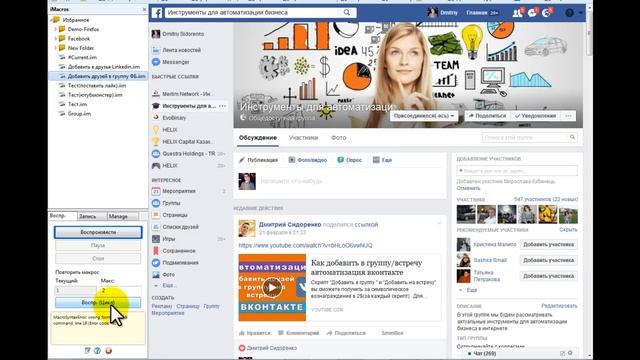Image resolution: width=640 pixels, height=360 pixels.
Task: Open notifications globe icon in Facebook header
Action: coord(547,13)
